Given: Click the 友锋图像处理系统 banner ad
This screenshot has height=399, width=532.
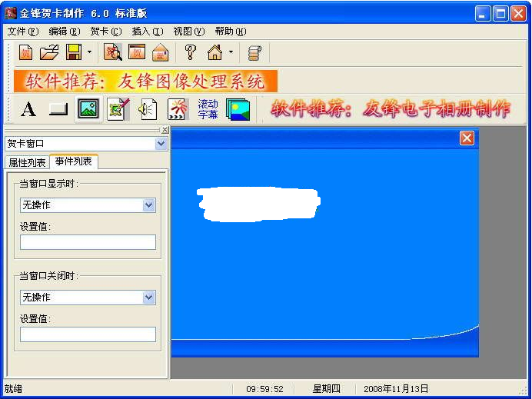Looking at the screenshot, I should (145, 81).
